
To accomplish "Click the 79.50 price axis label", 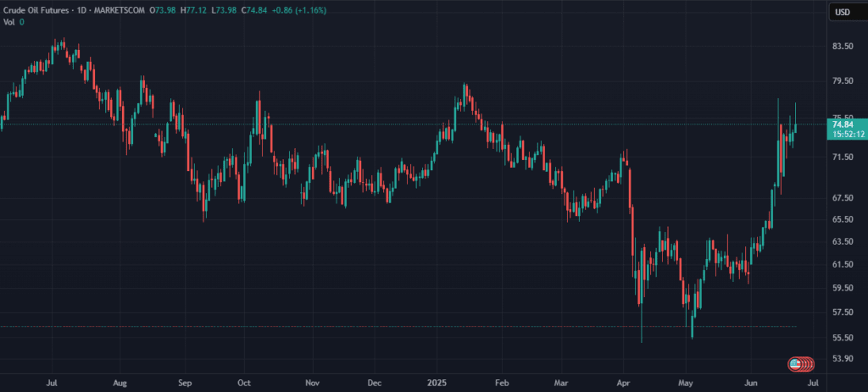I will 842,82.
